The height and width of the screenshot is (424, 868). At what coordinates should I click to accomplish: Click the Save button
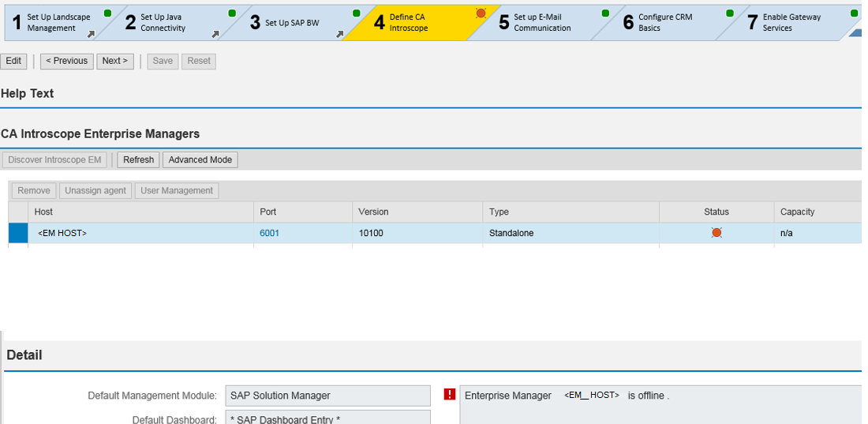click(163, 61)
